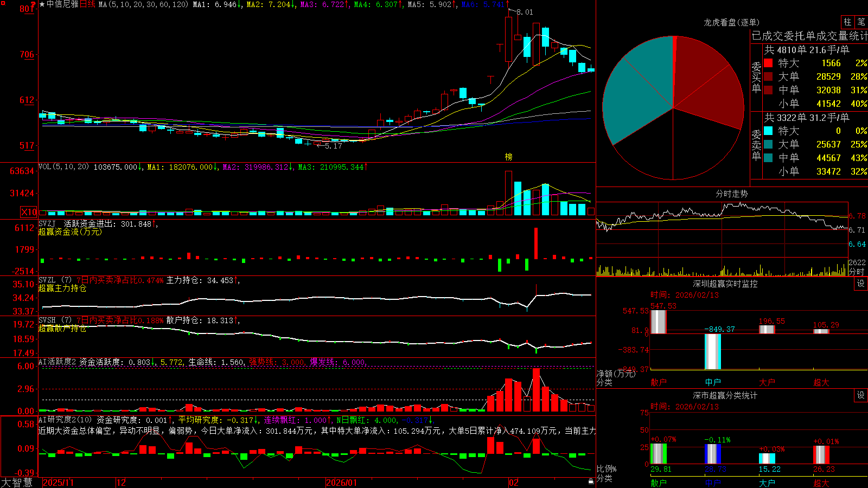The width and height of the screenshot is (868, 488).
Task: Click 中户 bar in 分类统计 showing 28.73
Action: (x=713, y=454)
